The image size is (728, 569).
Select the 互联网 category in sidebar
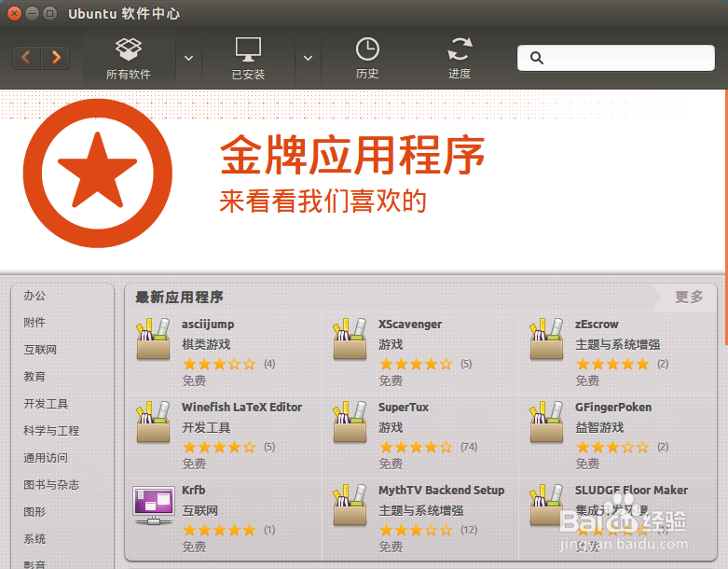[x=40, y=349]
